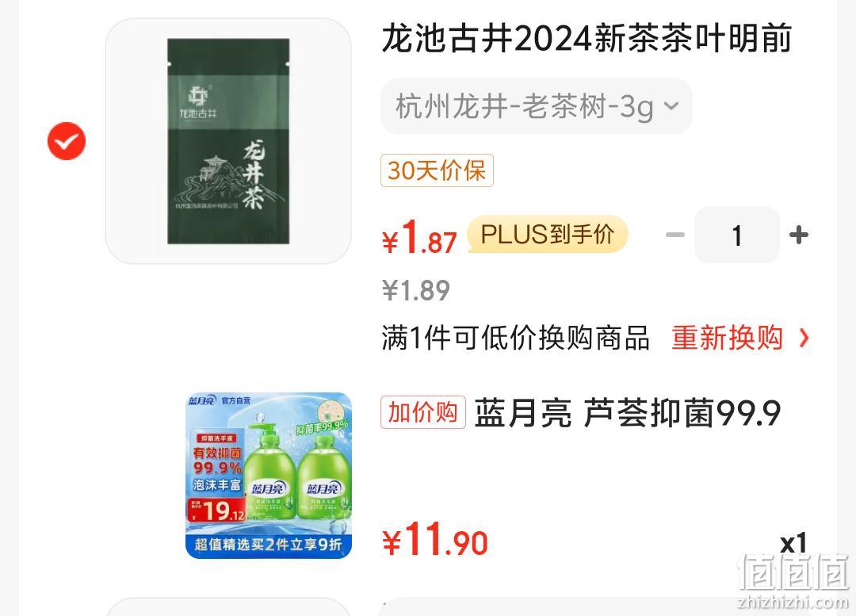Click the crossed ¥1.89 original price
Image resolution: width=856 pixels, height=616 pixels.
416,290
